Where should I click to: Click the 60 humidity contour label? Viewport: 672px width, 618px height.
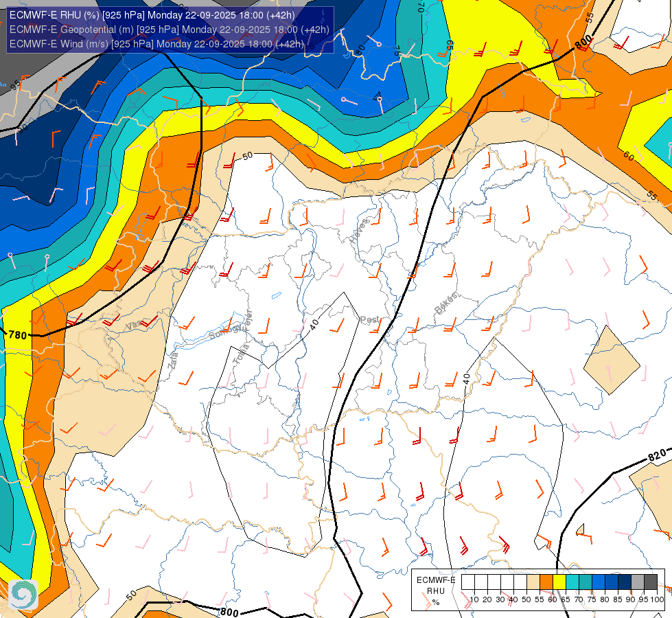coord(629,156)
